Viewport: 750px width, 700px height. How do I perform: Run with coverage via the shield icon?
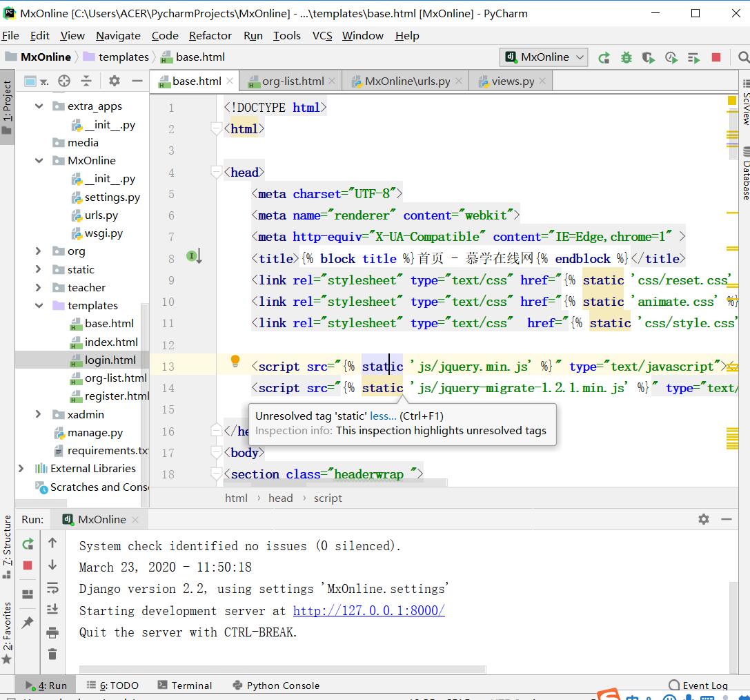(x=649, y=58)
